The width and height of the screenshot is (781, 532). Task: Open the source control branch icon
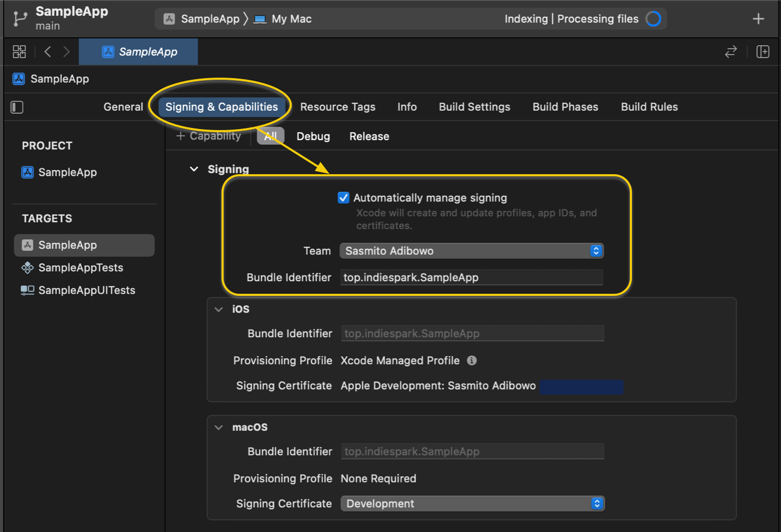click(20, 19)
